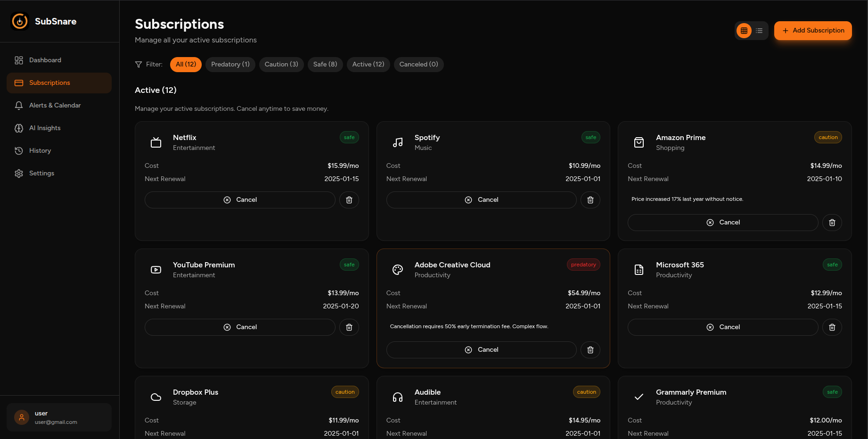Screen dimensions: 868x439
Task: Delete YouTube Premium using the trash icon
Action: point(349,327)
